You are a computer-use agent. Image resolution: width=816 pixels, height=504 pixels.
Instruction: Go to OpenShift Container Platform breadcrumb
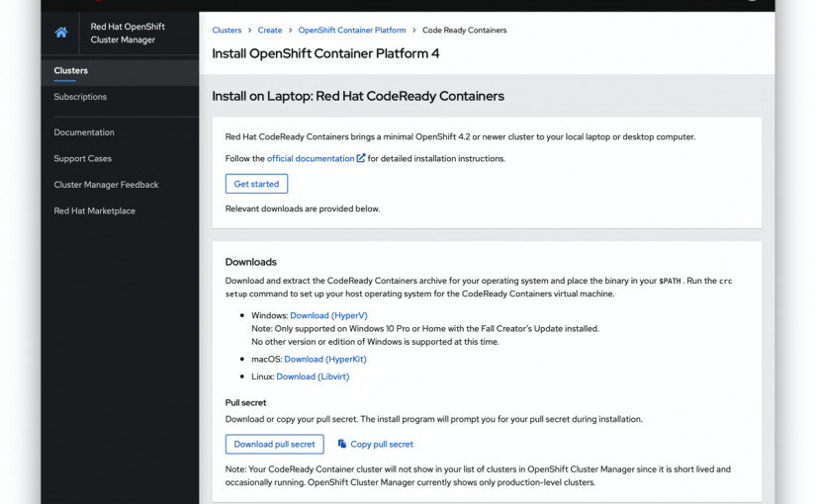[x=352, y=31]
